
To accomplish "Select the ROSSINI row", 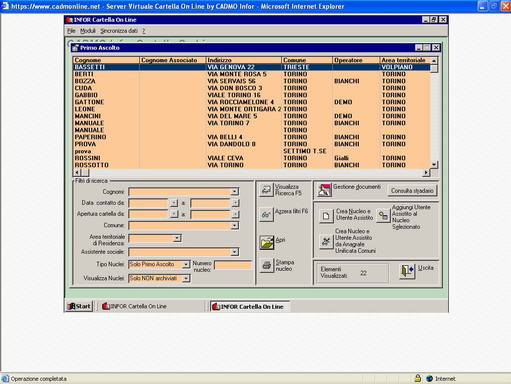I will (251, 158).
